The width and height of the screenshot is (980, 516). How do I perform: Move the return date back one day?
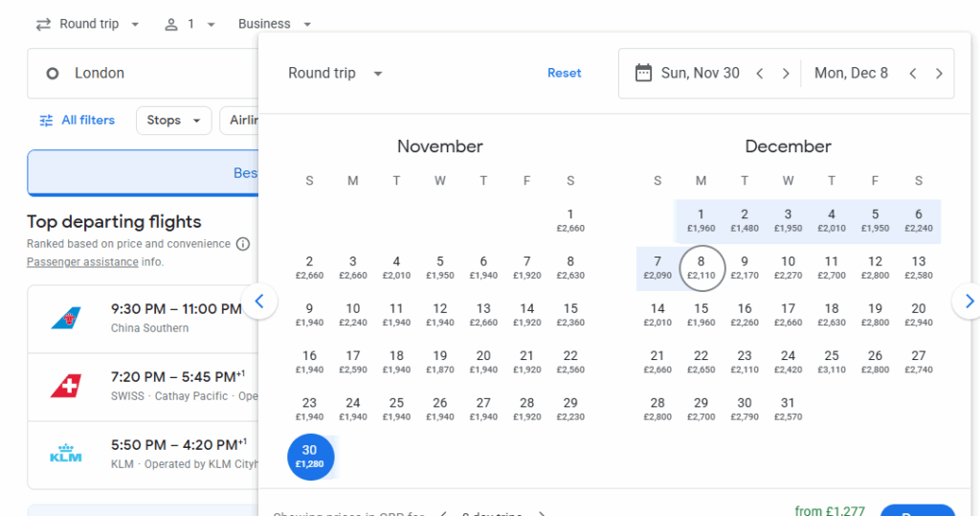pyautogui.click(x=913, y=74)
